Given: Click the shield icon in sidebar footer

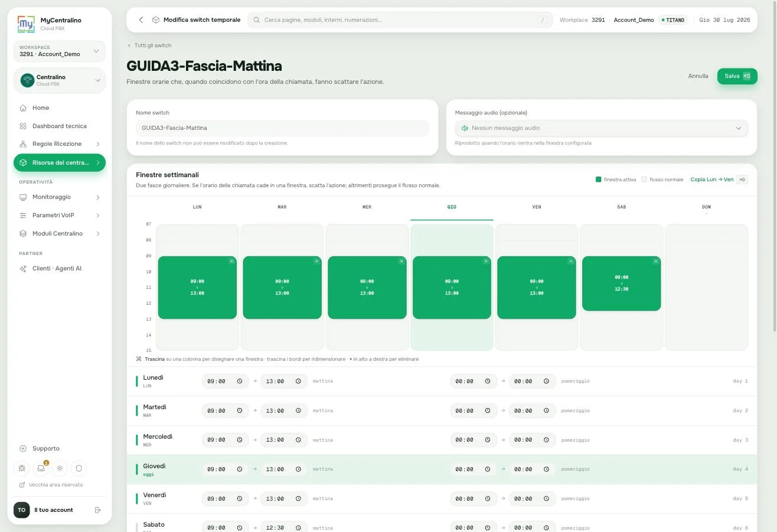Looking at the screenshot, I should pos(79,468).
